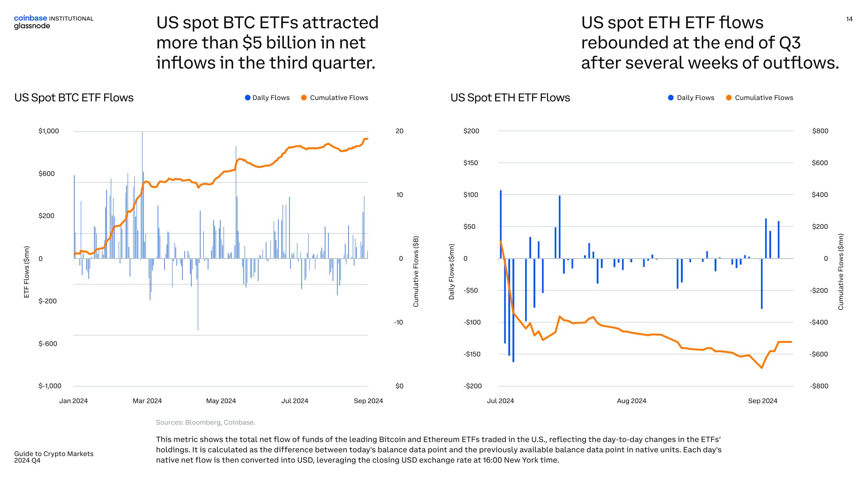Click the largest negative ETH daily bar
The height and width of the screenshot is (481, 868).
[513, 310]
